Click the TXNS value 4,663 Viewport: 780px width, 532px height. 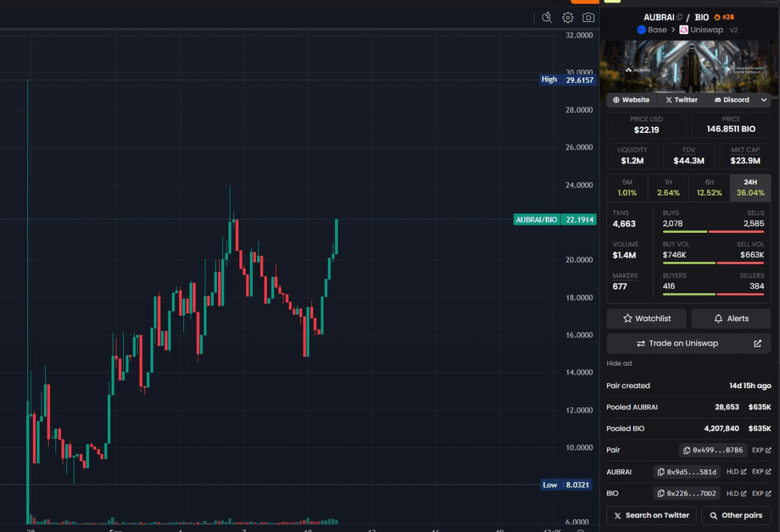click(624, 224)
